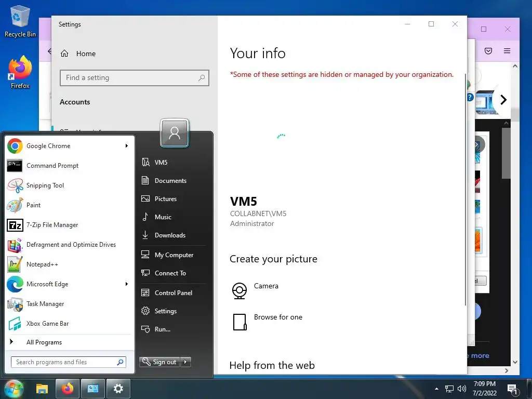532x399 pixels.
Task: Open Settings from the Start menu
Action: tap(173, 311)
